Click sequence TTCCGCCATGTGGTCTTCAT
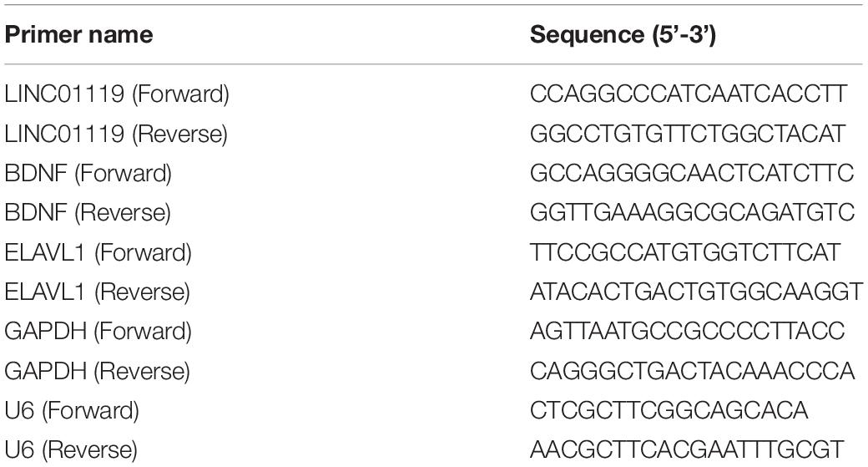The height and width of the screenshot is (467, 868). pyautogui.click(x=685, y=252)
